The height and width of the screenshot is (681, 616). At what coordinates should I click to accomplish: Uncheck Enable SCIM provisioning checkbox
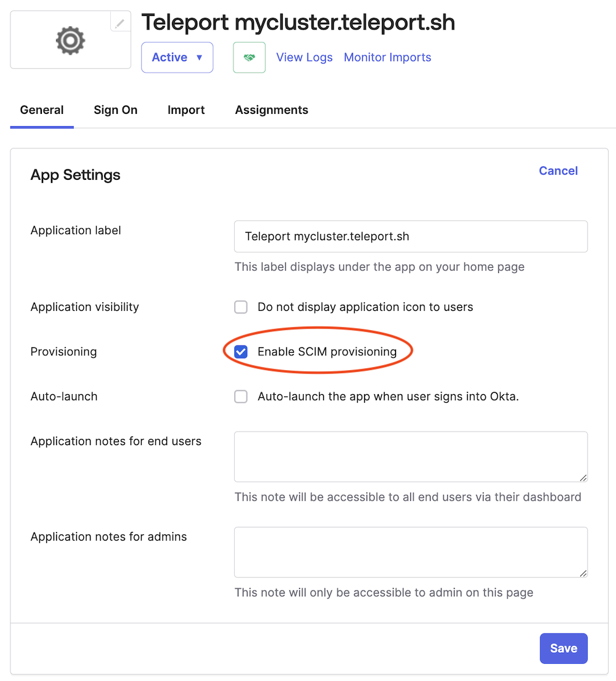click(x=241, y=352)
